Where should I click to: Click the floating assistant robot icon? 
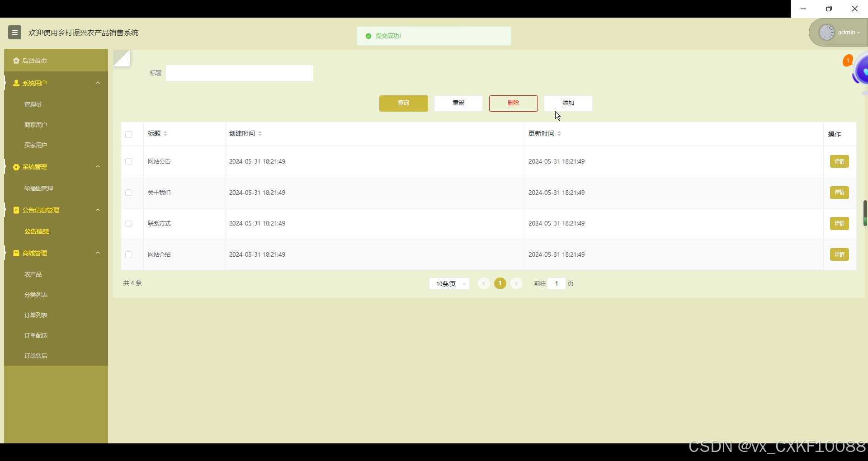click(x=861, y=71)
